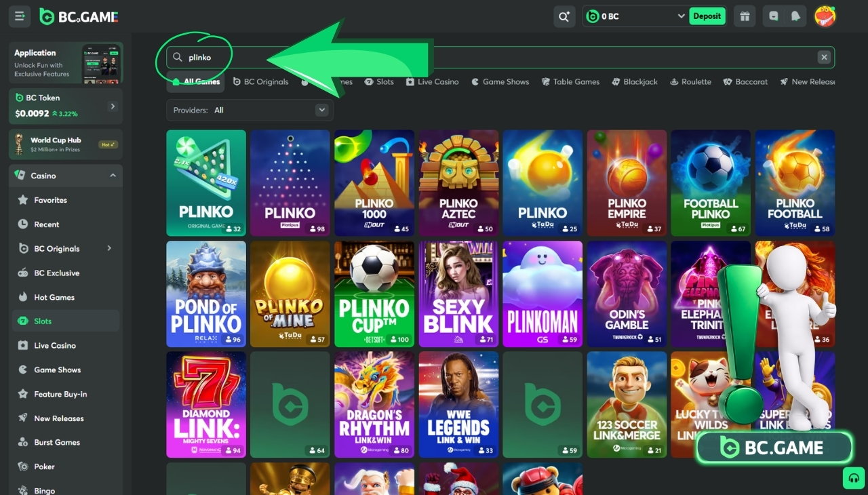Open Game Shows in the sidebar
Viewport: 868px width, 495px height.
click(66, 370)
